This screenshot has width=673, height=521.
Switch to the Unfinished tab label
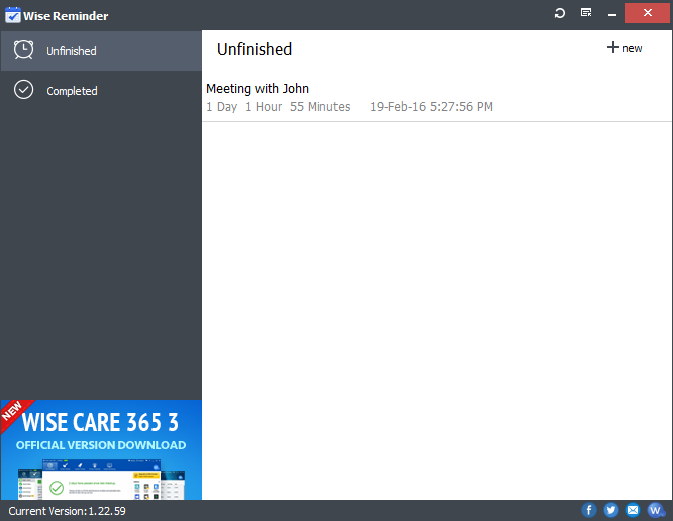coord(71,51)
